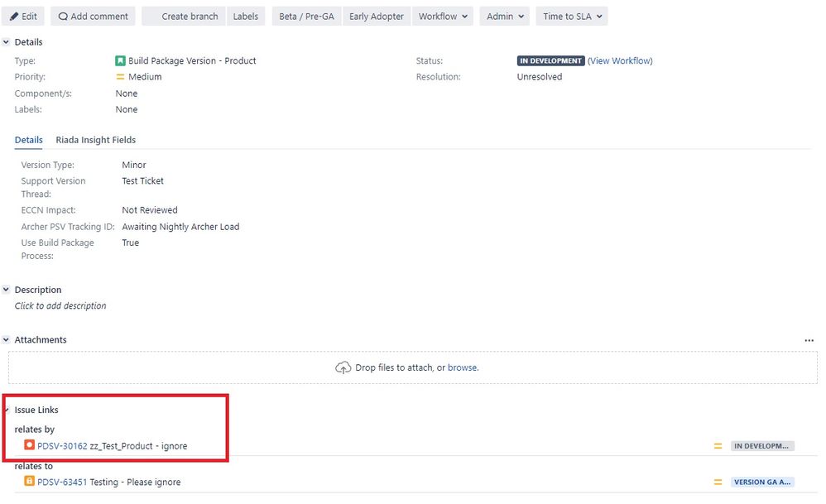Open the Time to SLA dropdown
Screen dimensions: 826x504
click(x=572, y=17)
